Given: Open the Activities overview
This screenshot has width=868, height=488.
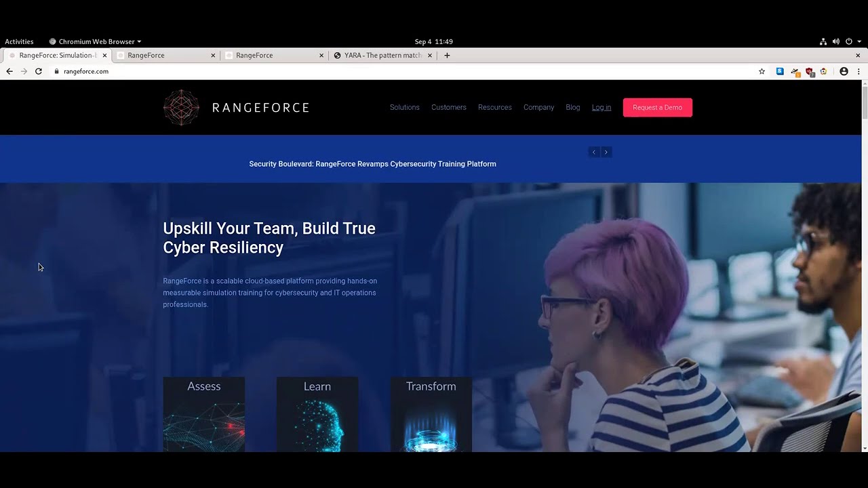Looking at the screenshot, I should click(19, 41).
